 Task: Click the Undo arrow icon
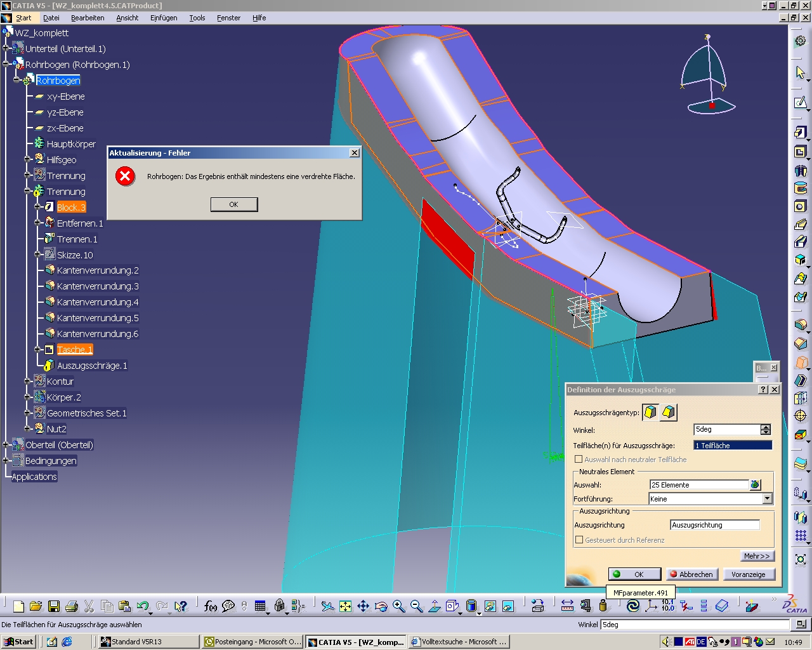[x=143, y=606]
